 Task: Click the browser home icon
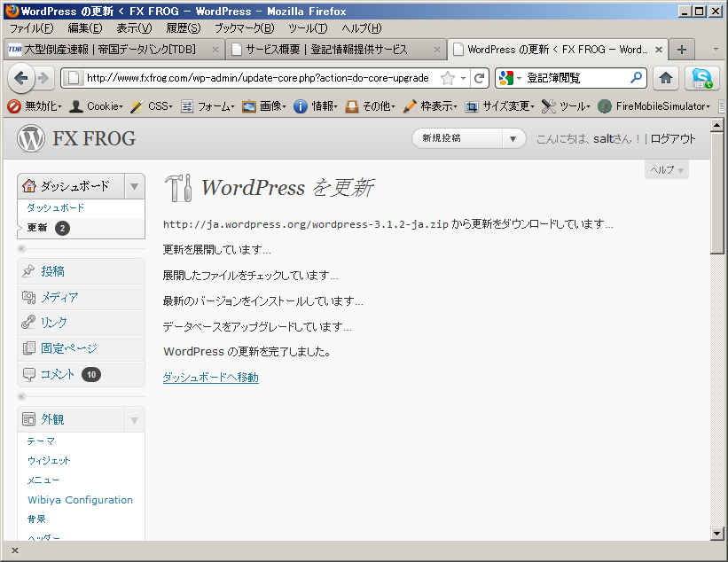666,78
